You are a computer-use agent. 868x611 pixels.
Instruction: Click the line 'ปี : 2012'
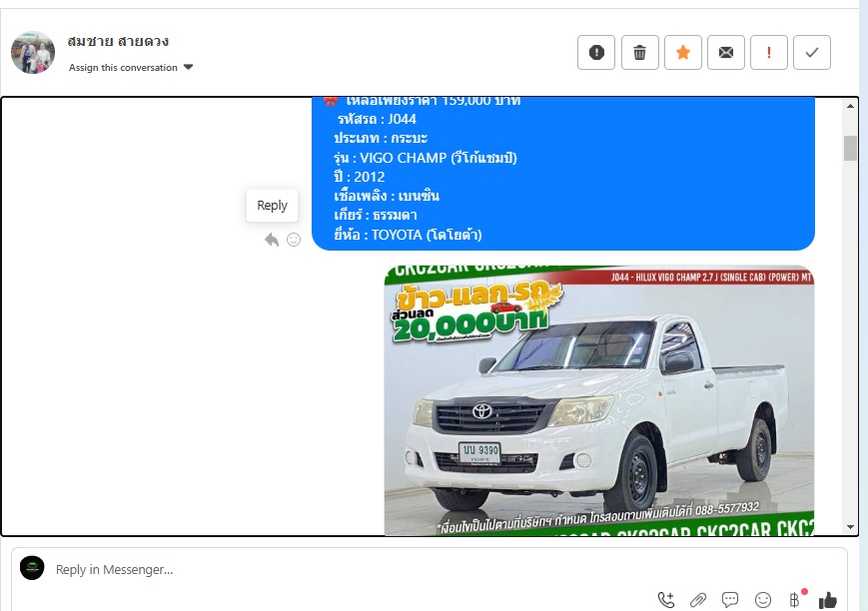(360, 177)
